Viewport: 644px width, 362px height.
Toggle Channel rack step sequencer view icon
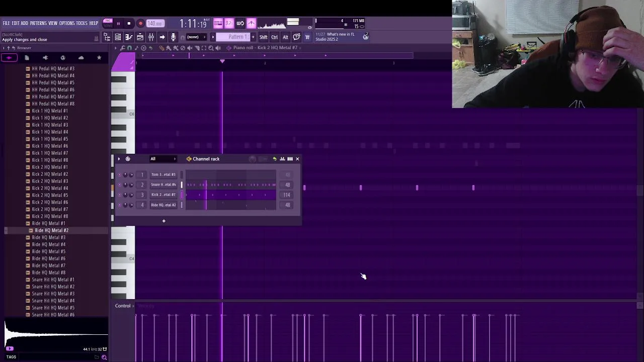pos(290,159)
